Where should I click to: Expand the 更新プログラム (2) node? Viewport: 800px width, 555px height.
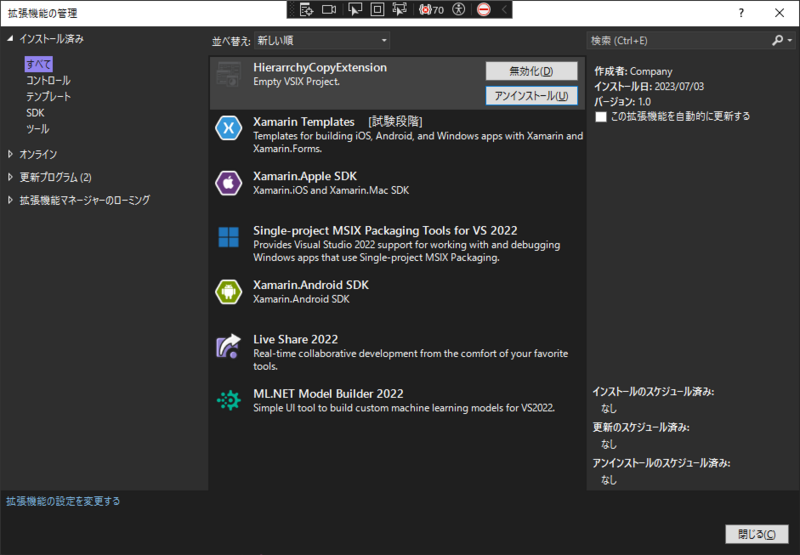click(x=10, y=177)
